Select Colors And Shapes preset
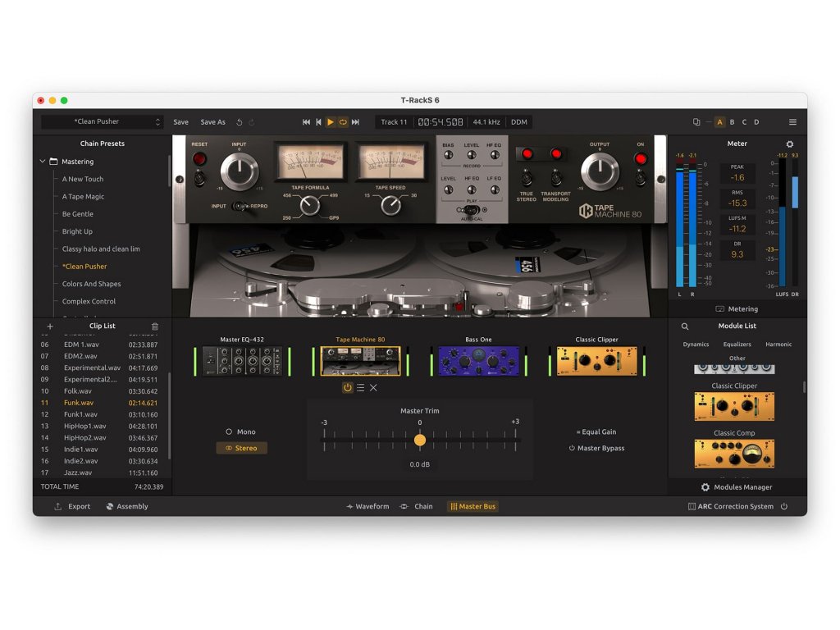The height and width of the screenshot is (630, 840). click(92, 284)
